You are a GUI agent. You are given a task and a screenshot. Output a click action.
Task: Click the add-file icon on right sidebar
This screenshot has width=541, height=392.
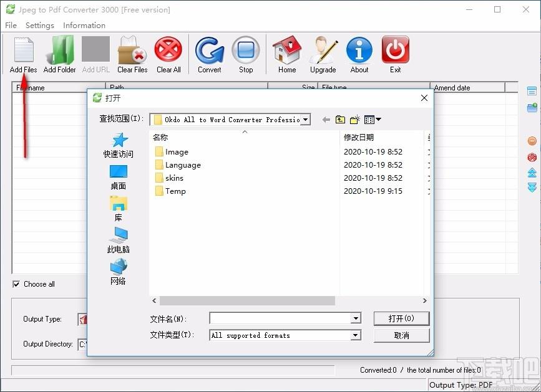tap(532, 91)
